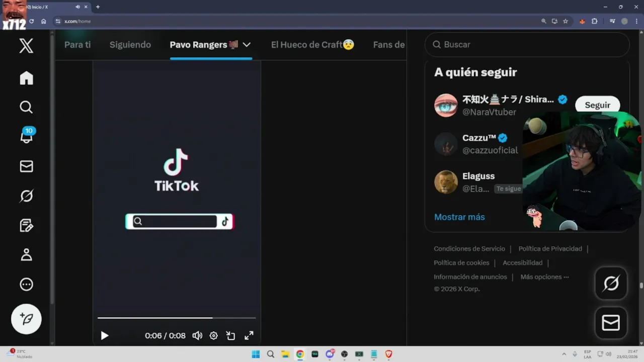Open Política de cookies link
The height and width of the screenshot is (362, 644).
(461, 262)
